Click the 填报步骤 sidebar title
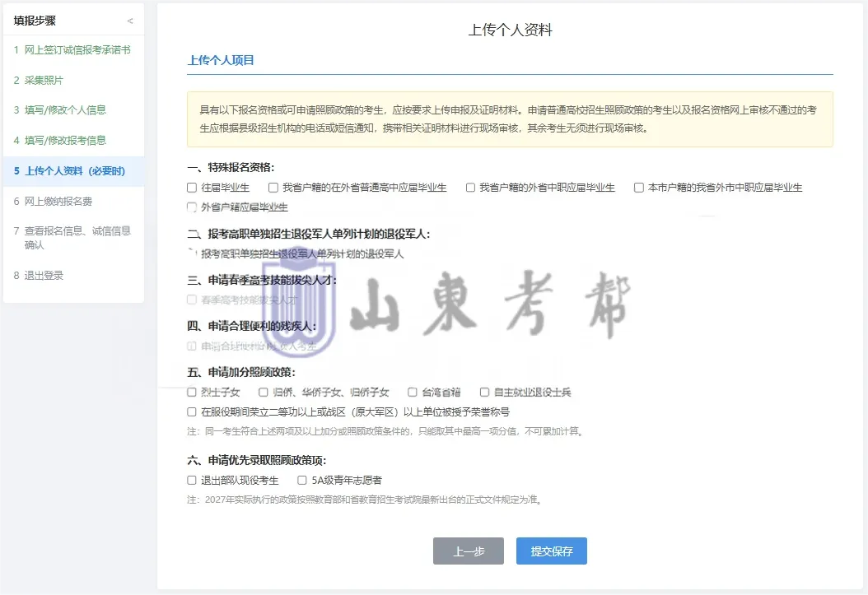The width and height of the screenshot is (868, 595). (x=35, y=21)
